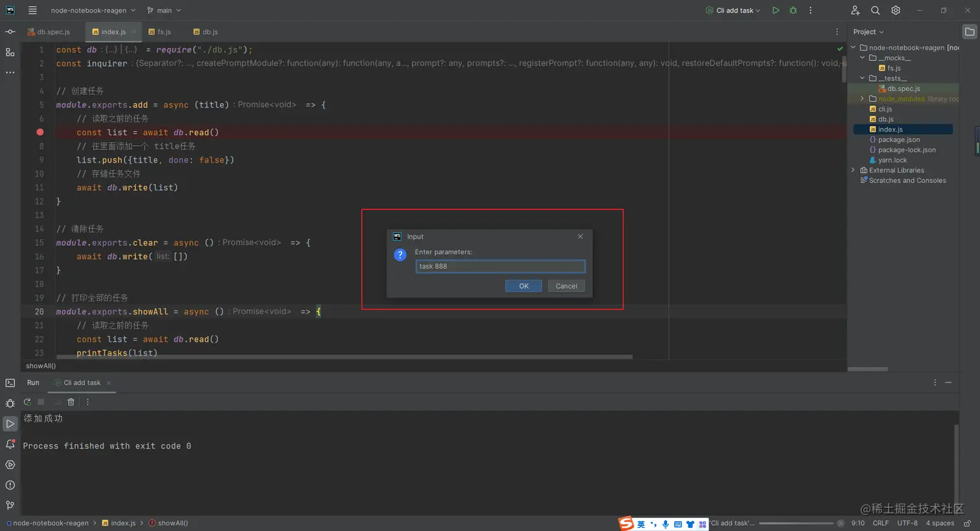Hide the Run panel with the minimize icon
The image size is (980, 531).
click(x=948, y=383)
